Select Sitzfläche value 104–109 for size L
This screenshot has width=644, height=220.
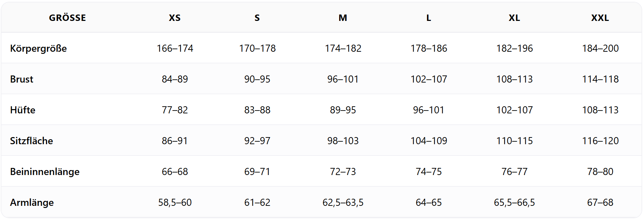coord(429,141)
